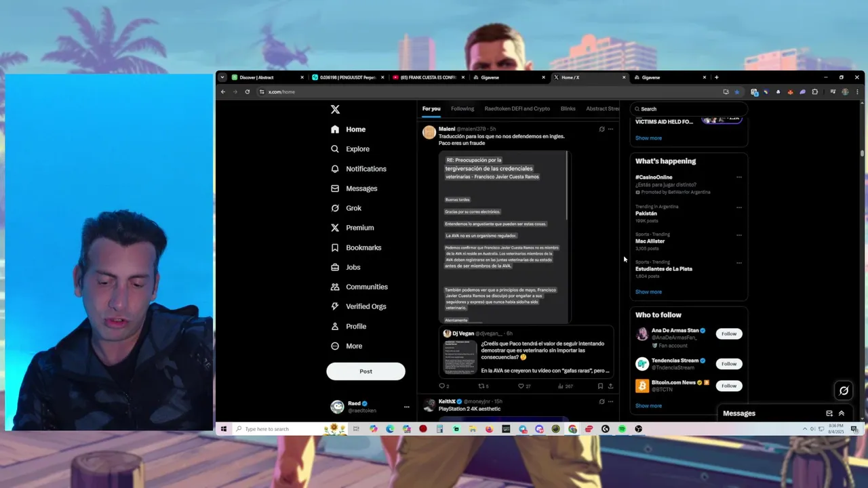Select the Blinks timeline tab
This screenshot has width=868, height=488.
click(568, 109)
